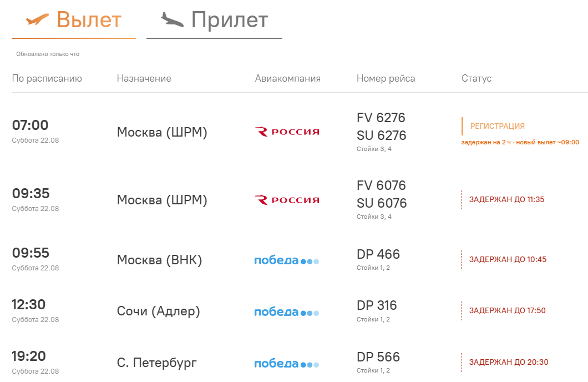Click Rossiya airline logo for flight FV 6276
Screen dimensions: 588x382
(x=287, y=132)
